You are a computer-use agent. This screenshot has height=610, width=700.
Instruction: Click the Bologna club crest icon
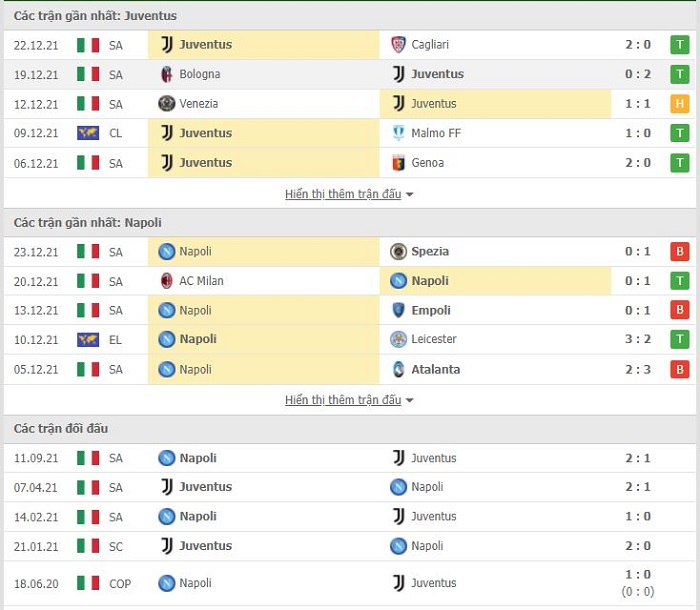point(167,74)
